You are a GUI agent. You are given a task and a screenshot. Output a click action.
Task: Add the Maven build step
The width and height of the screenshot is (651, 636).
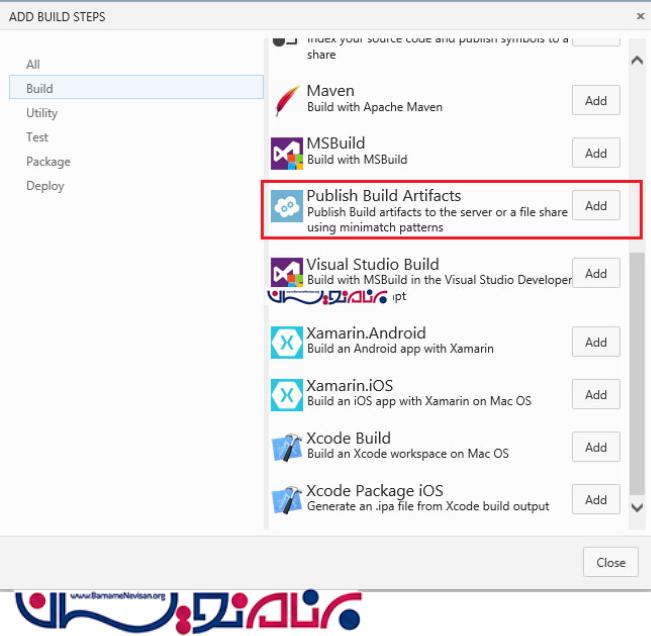596,100
